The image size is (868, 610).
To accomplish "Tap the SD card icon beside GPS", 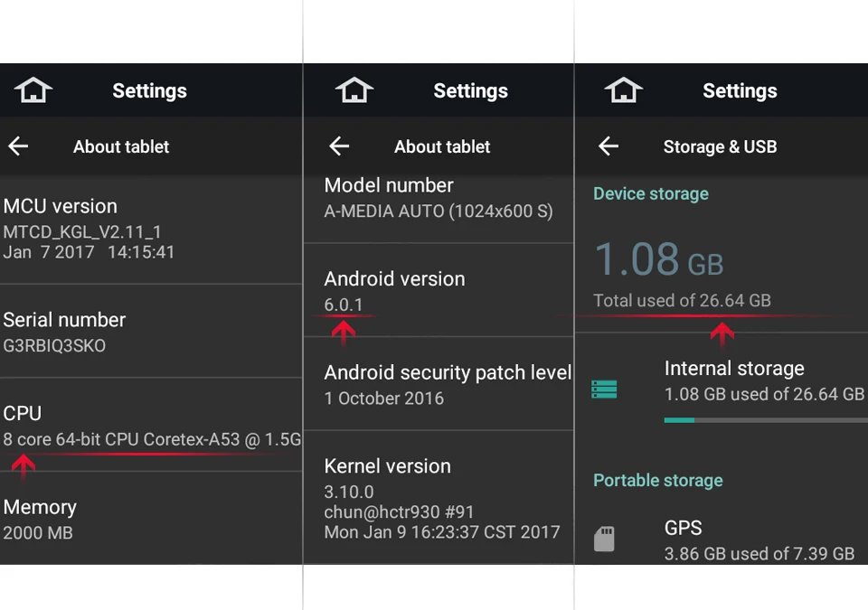I will pyautogui.click(x=604, y=539).
